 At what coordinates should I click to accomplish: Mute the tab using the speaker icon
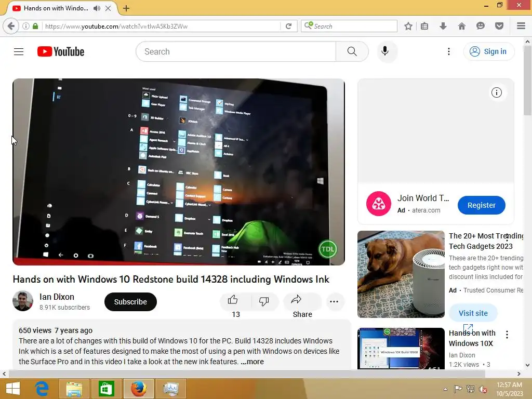point(97,8)
